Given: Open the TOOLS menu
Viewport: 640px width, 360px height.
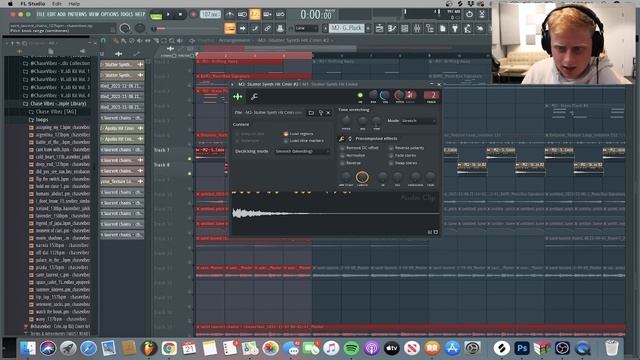Looking at the screenshot, I should [x=127, y=14].
